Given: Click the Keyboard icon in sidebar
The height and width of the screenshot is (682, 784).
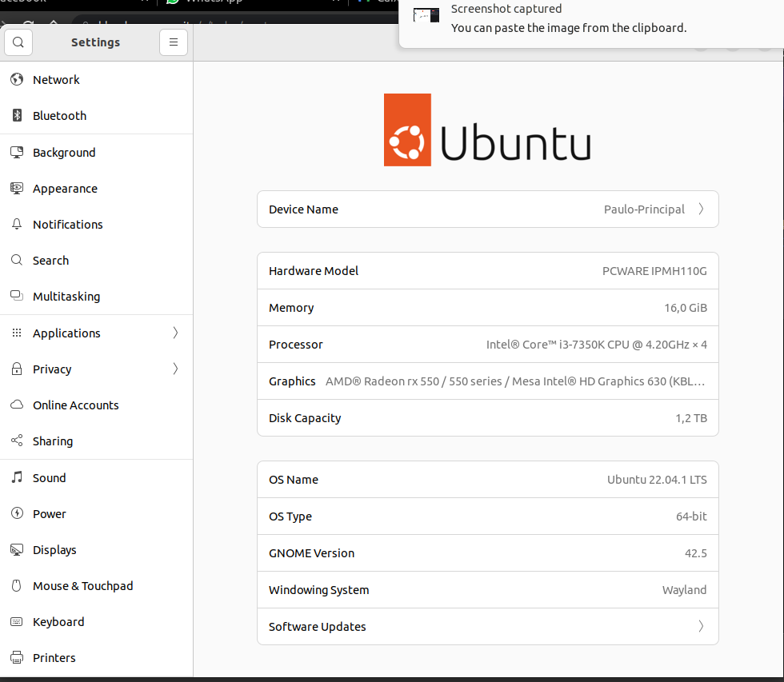Looking at the screenshot, I should pyautogui.click(x=17, y=621).
